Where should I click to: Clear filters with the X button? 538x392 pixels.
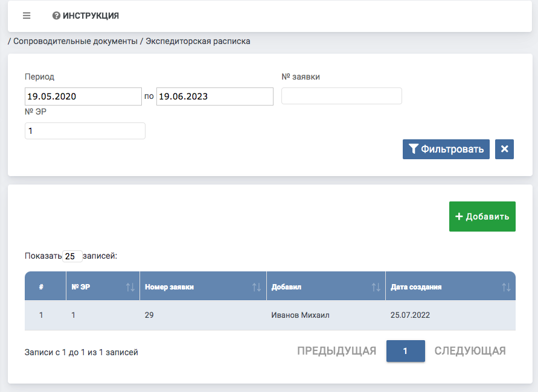pos(504,149)
